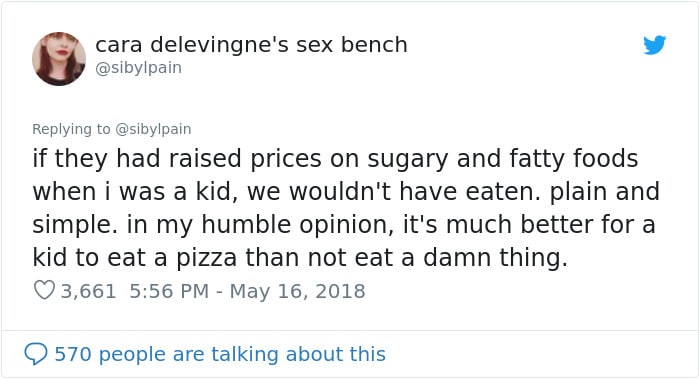Click the words "plain and" in the tweet
This screenshot has height=379, width=700.
click(x=604, y=192)
